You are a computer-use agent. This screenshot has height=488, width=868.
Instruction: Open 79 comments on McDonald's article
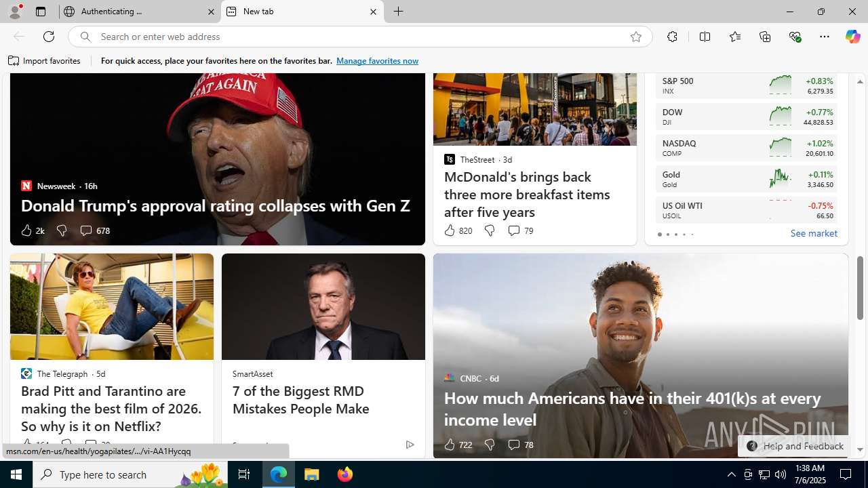(x=520, y=230)
